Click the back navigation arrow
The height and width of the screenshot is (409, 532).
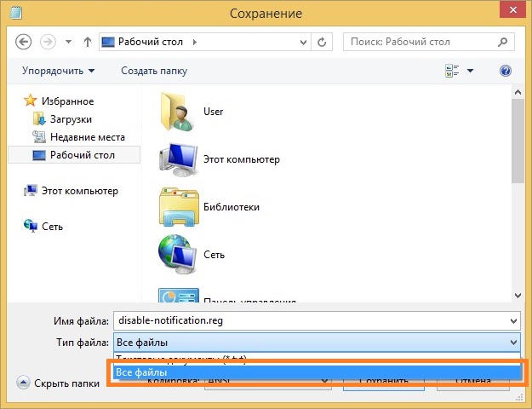point(23,41)
